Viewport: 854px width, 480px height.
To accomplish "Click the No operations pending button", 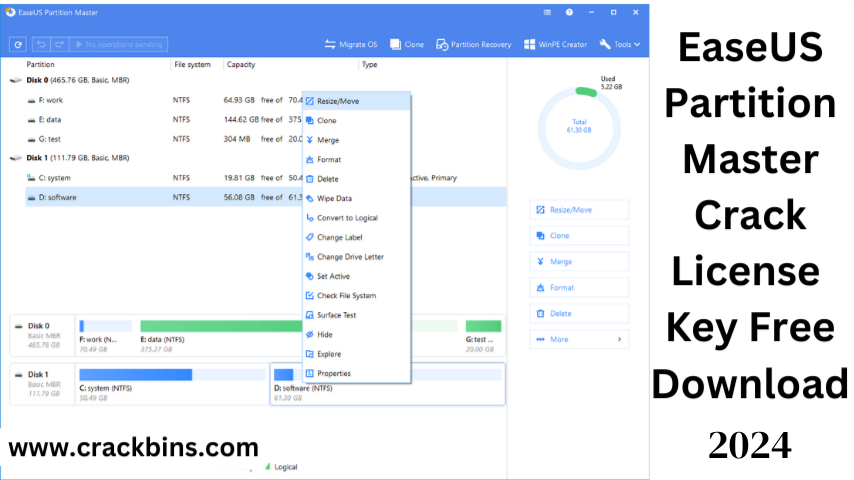I will (x=118, y=44).
